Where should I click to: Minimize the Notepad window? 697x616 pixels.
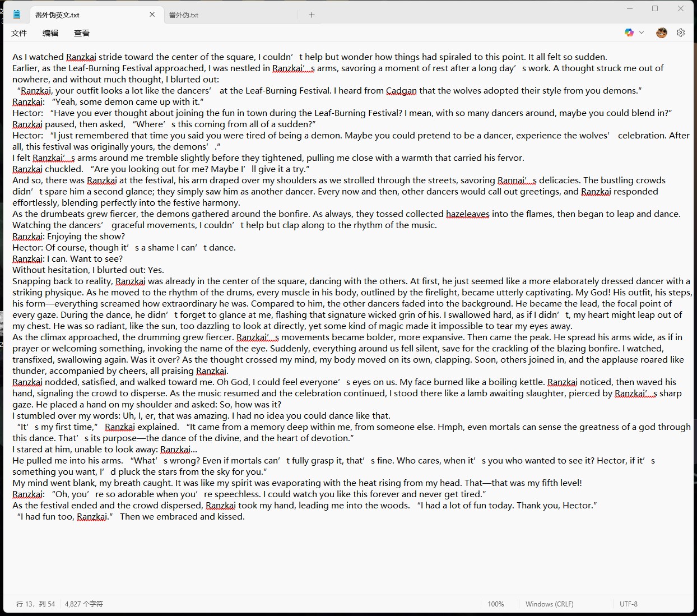tap(629, 9)
